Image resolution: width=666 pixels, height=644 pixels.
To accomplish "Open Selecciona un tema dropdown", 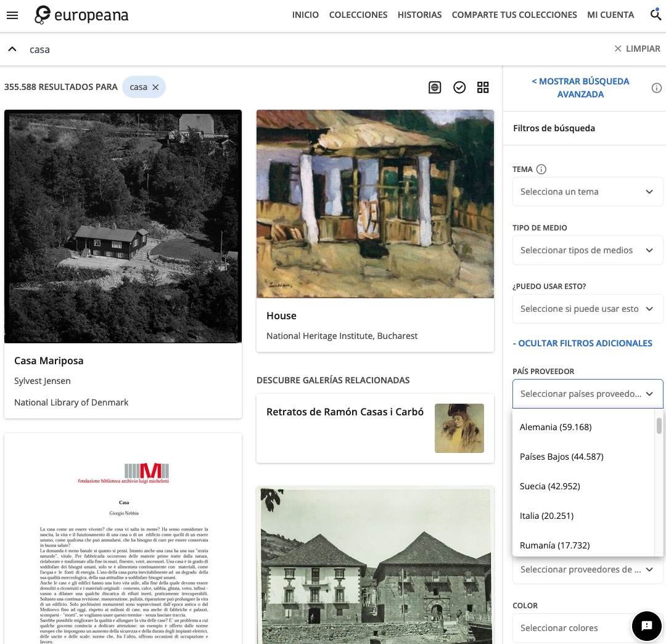I will click(x=588, y=192).
